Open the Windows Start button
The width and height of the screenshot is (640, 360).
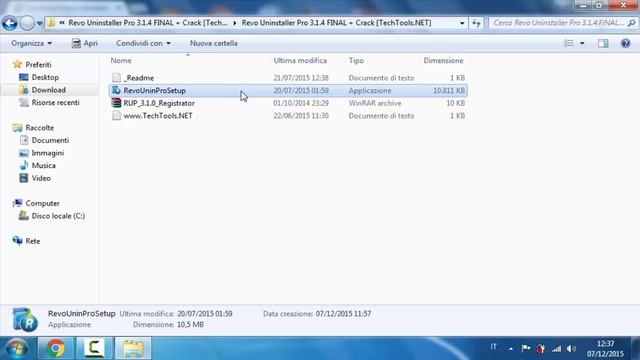[17, 349]
